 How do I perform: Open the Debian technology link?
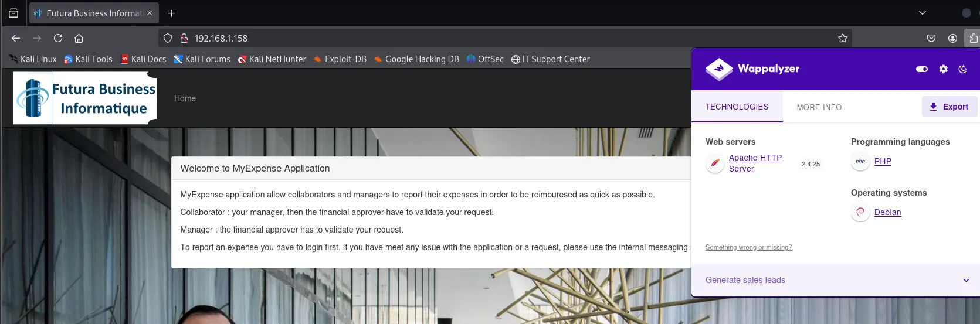tap(887, 212)
